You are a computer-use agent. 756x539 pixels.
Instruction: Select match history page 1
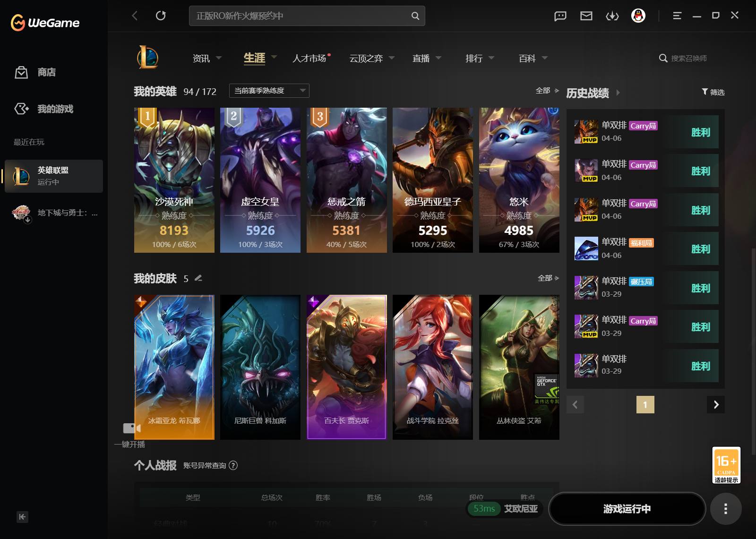645,404
